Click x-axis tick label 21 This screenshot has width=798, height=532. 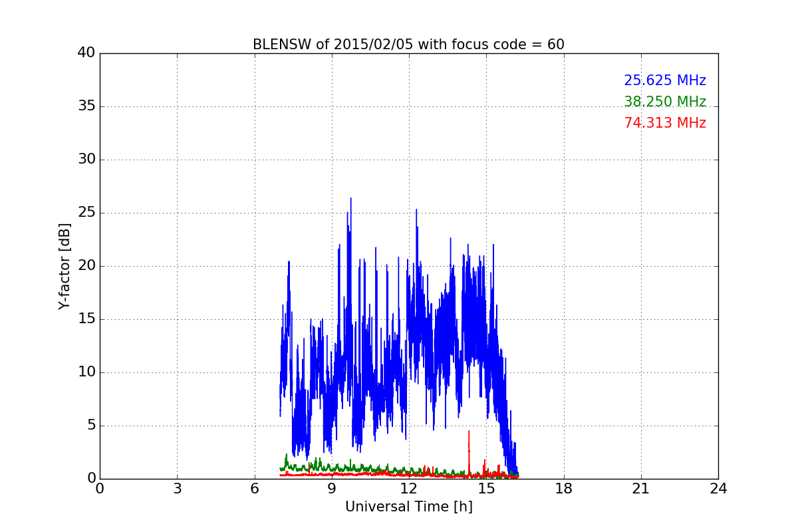click(x=641, y=489)
